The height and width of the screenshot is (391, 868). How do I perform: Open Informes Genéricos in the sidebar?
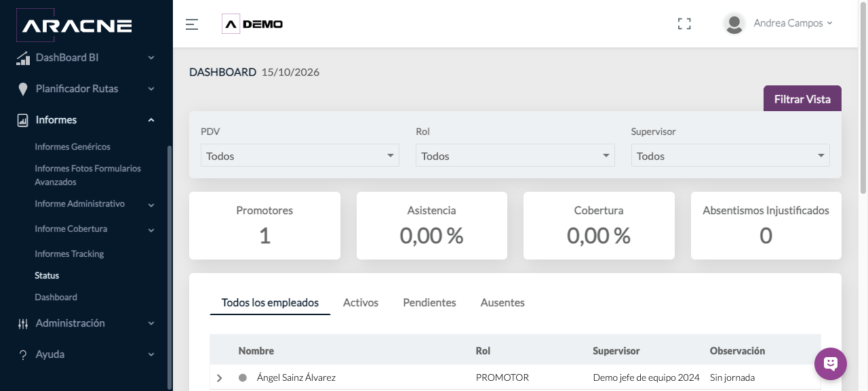tap(73, 147)
